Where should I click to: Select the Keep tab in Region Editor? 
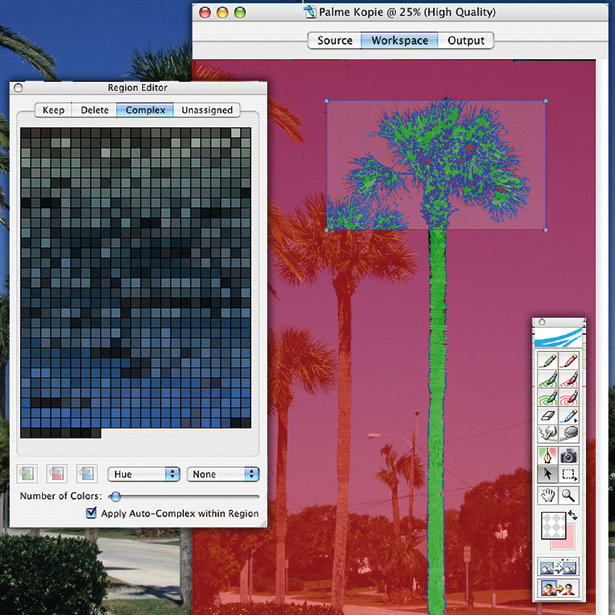pos(54,110)
